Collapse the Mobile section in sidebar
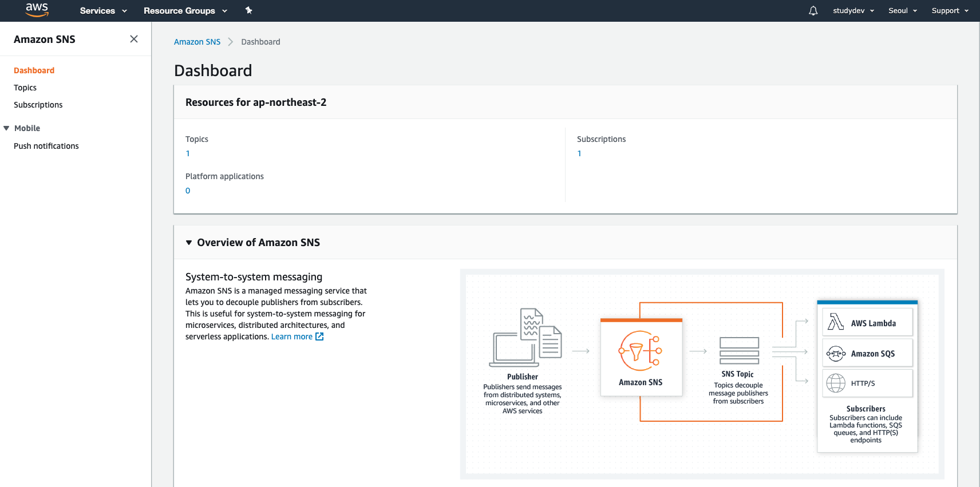Viewport: 980px width, 487px height. pyautogui.click(x=6, y=128)
